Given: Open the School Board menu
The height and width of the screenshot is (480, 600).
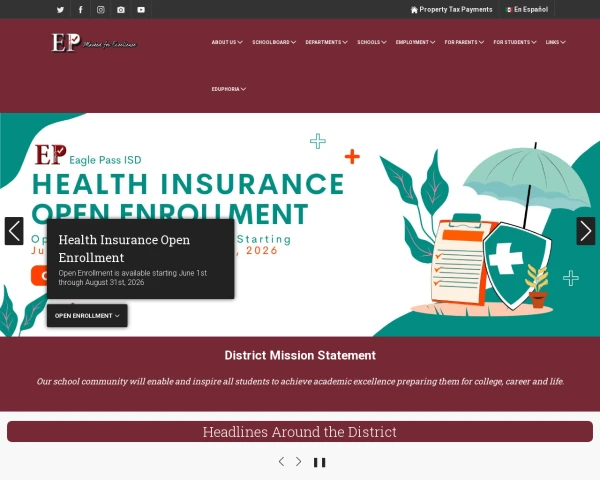Looking at the screenshot, I should 274,42.
